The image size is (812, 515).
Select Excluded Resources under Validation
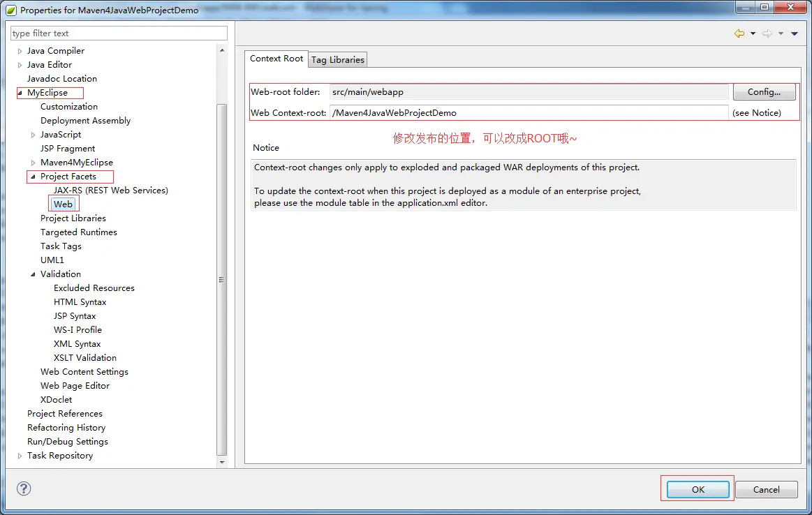click(94, 288)
